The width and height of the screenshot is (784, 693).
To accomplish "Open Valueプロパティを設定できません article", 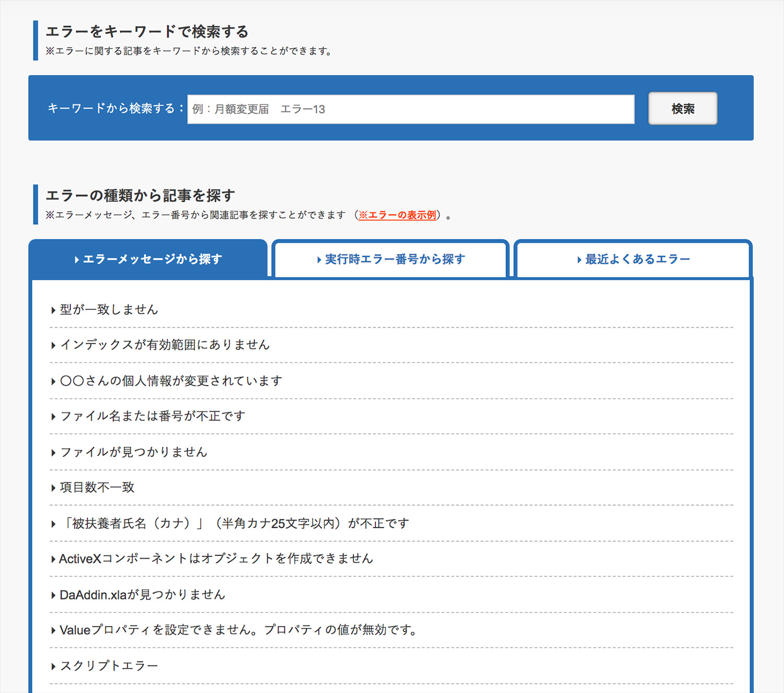I will point(239,630).
